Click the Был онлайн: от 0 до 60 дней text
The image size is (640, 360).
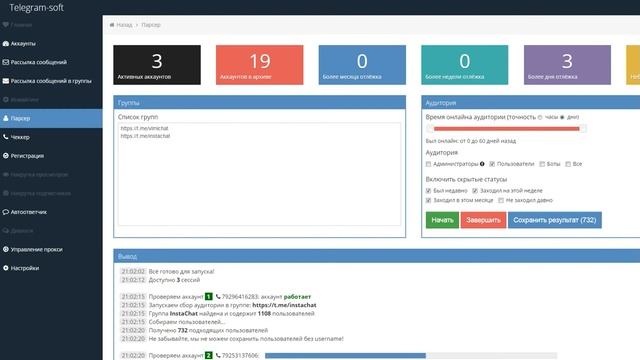[x=471, y=141]
